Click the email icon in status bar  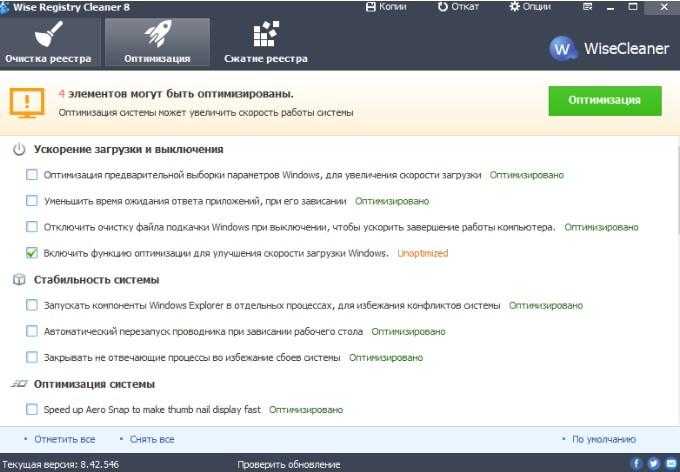(671, 464)
